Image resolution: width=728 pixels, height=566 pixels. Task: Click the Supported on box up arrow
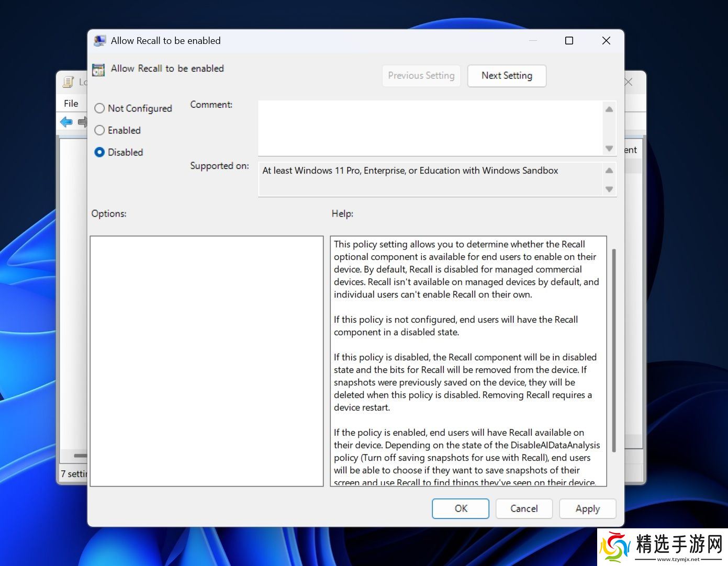coord(609,171)
